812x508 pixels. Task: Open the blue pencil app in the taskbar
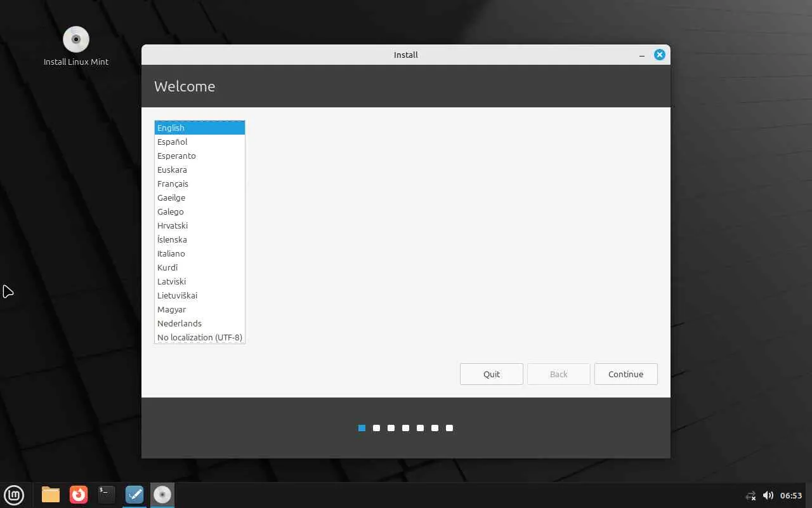coord(134,495)
